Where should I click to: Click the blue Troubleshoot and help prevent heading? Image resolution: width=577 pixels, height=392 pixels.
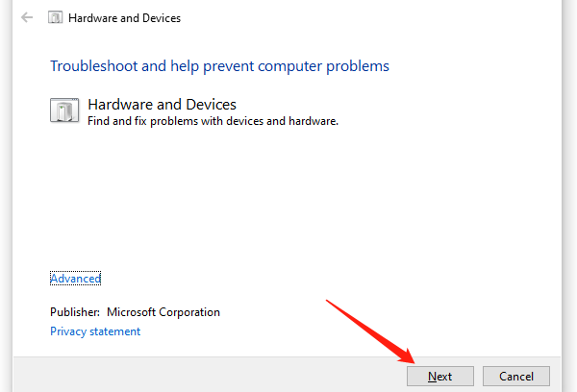(x=219, y=66)
